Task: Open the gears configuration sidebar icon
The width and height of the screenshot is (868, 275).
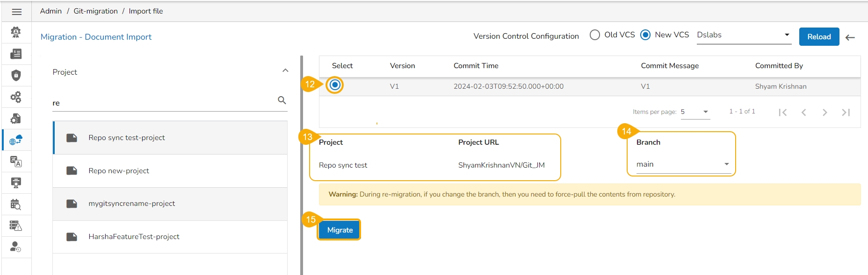Action: (16, 97)
